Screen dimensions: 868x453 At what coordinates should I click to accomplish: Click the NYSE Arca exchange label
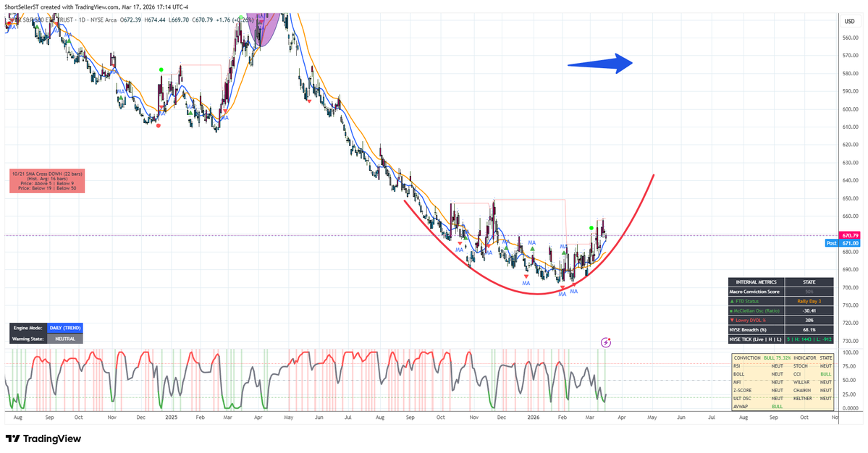coord(104,20)
